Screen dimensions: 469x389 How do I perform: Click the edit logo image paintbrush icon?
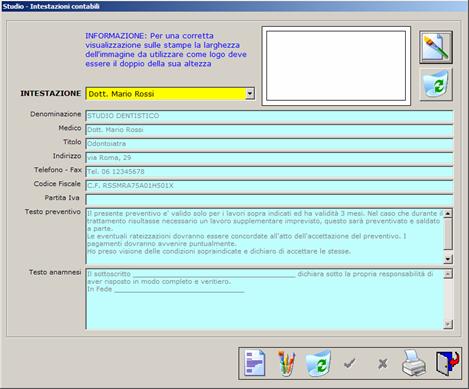click(x=436, y=47)
